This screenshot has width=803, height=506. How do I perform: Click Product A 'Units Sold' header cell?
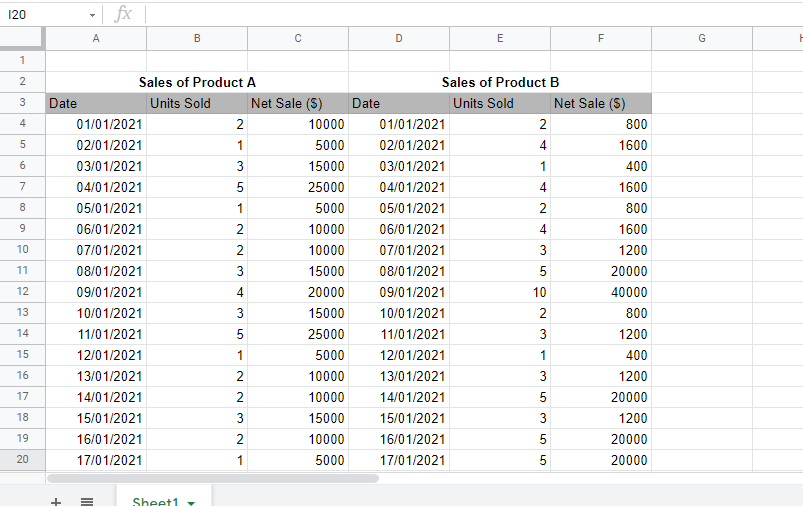click(197, 103)
